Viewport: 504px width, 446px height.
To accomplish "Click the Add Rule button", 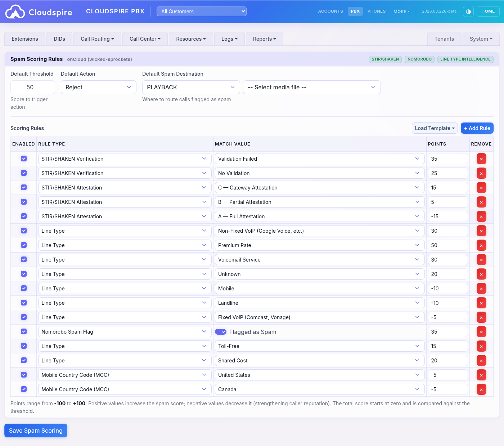I will [x=477, y=128].
